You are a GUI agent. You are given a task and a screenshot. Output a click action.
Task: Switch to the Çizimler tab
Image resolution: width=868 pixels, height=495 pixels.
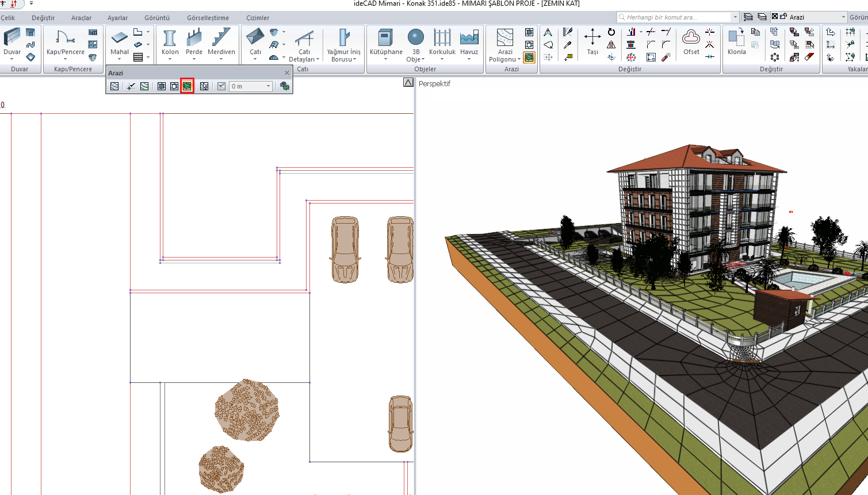click(x=258, y=18)
